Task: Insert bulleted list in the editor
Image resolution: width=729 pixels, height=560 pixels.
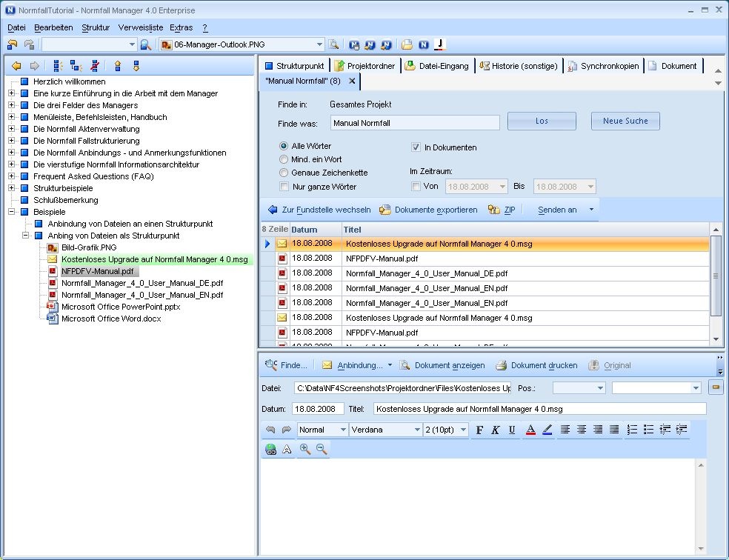Action: [x=648, y=430]
